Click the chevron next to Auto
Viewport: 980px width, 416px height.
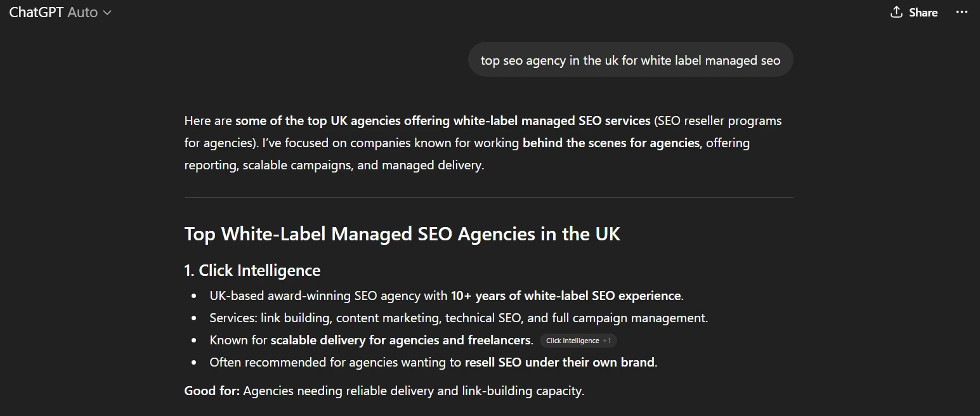(107, 13)
